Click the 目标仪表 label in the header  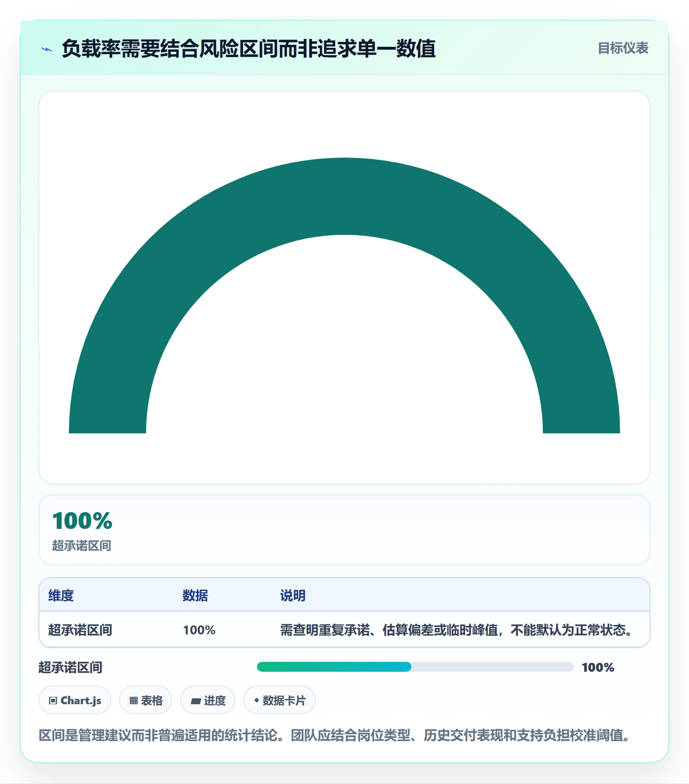(623, 48)
